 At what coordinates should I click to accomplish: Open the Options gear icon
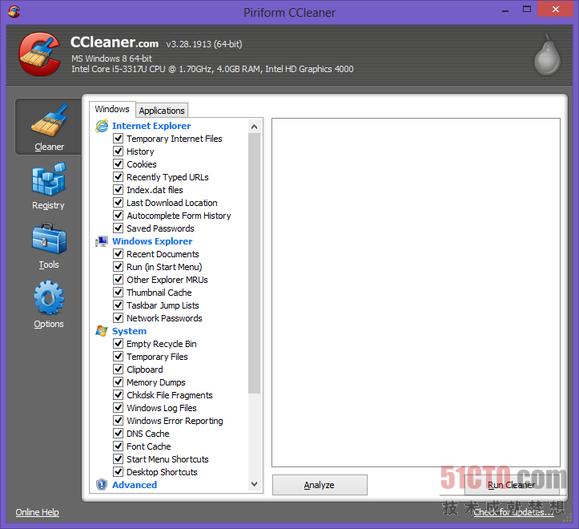[49, 297]
